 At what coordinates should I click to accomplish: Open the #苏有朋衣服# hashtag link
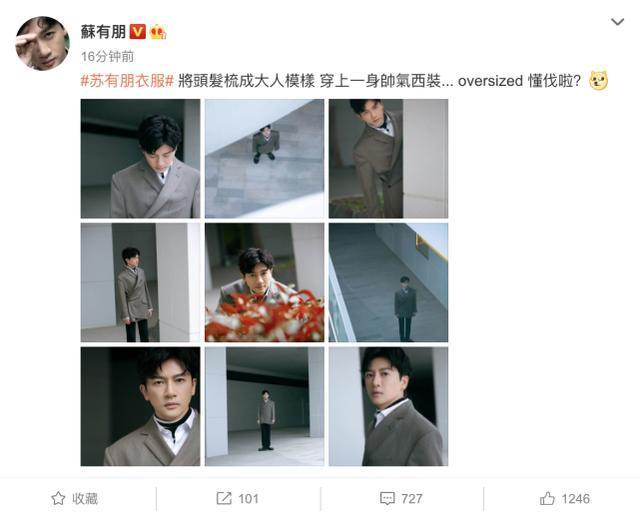pyautogui.click(x=128, y=81)
